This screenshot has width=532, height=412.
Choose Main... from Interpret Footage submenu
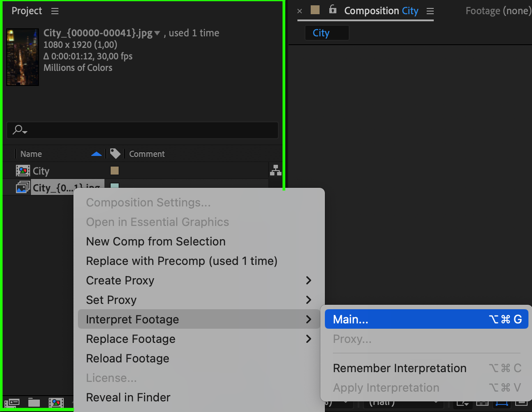pyautogui.click(x=426, y=319)
